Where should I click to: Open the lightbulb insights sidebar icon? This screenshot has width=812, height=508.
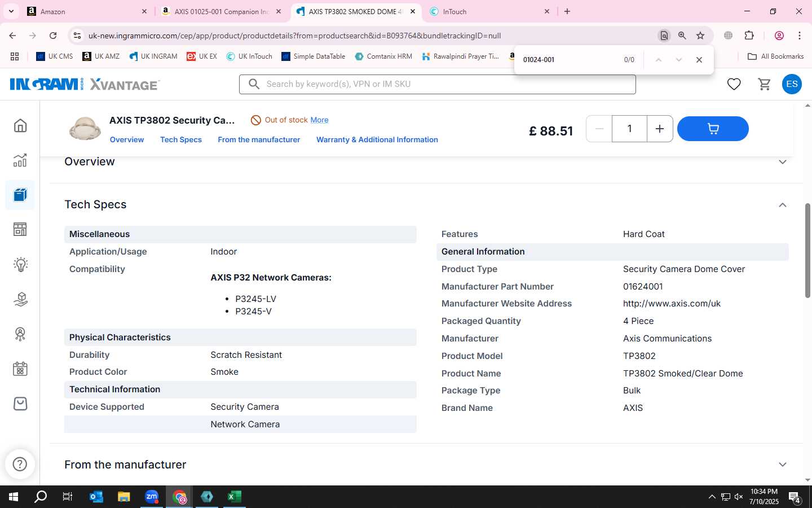[x=20, y=264]
